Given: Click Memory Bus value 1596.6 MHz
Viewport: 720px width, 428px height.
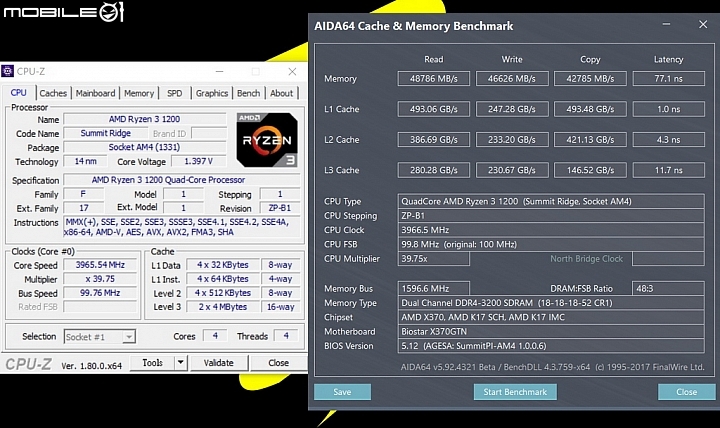Looking at the screenshot, I should 433,288.
